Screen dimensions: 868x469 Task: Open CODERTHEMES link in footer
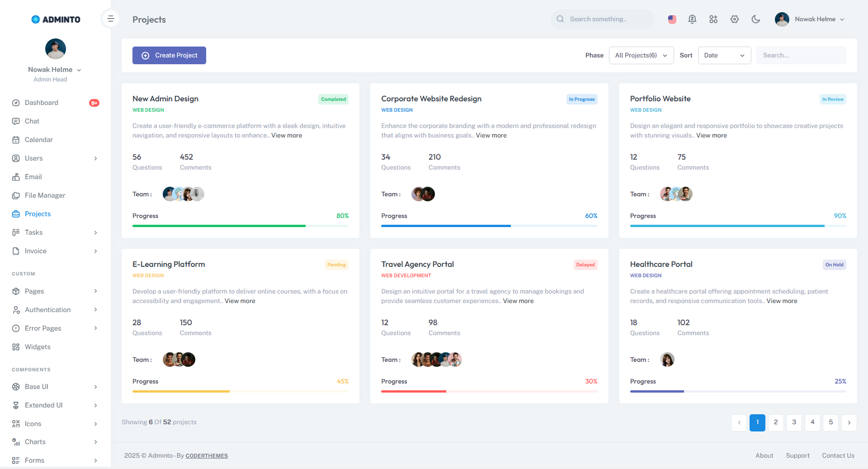point(207,455)
